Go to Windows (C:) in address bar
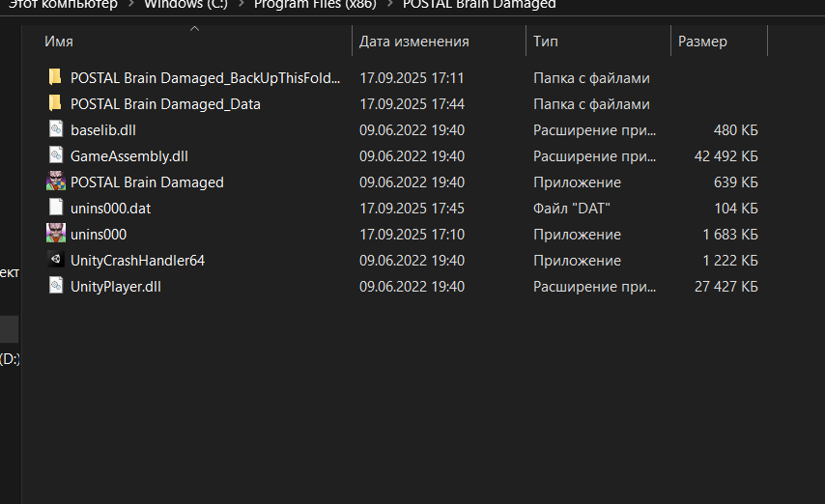Viewport: 825px width, 504px height. point(185,4)
